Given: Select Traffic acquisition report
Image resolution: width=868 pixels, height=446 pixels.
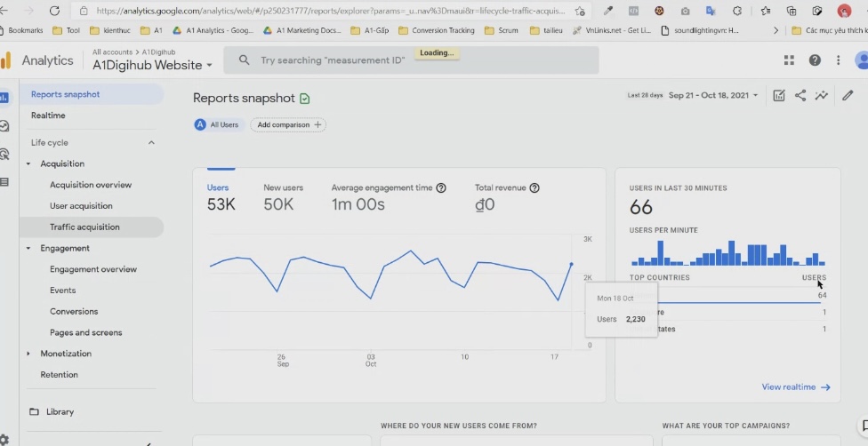Looking at the screenshot, I should 92,227.
